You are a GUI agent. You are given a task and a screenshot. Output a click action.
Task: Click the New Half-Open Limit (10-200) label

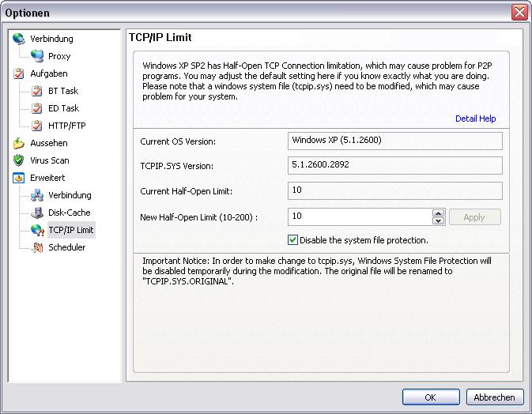coord(199,217)
